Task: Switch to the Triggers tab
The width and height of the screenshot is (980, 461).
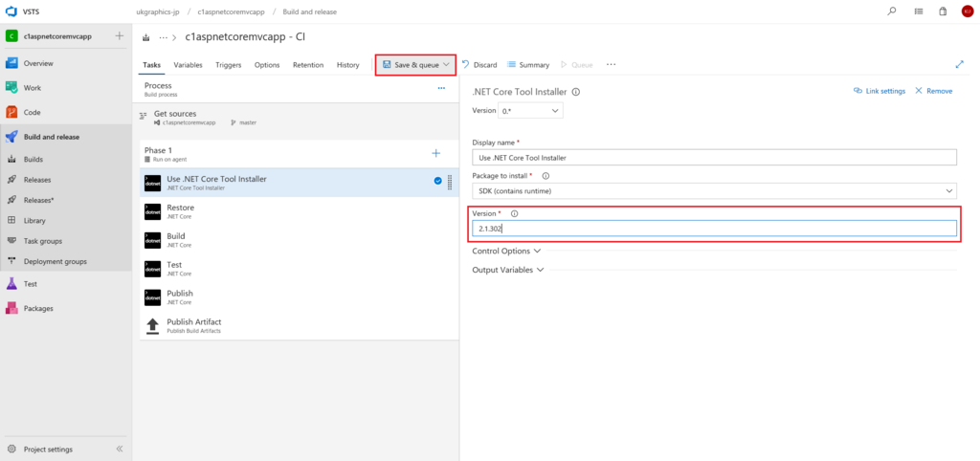Action: pos(228,65)
